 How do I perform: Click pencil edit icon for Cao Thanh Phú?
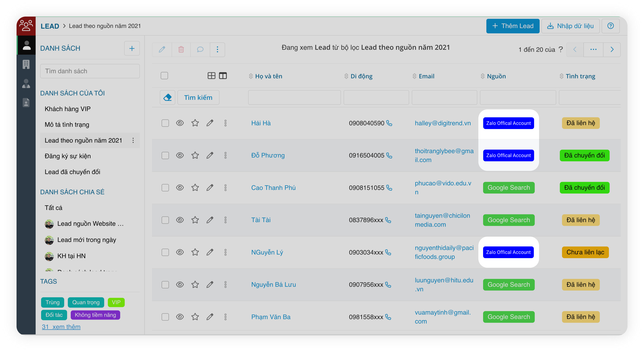click(210, 188)
